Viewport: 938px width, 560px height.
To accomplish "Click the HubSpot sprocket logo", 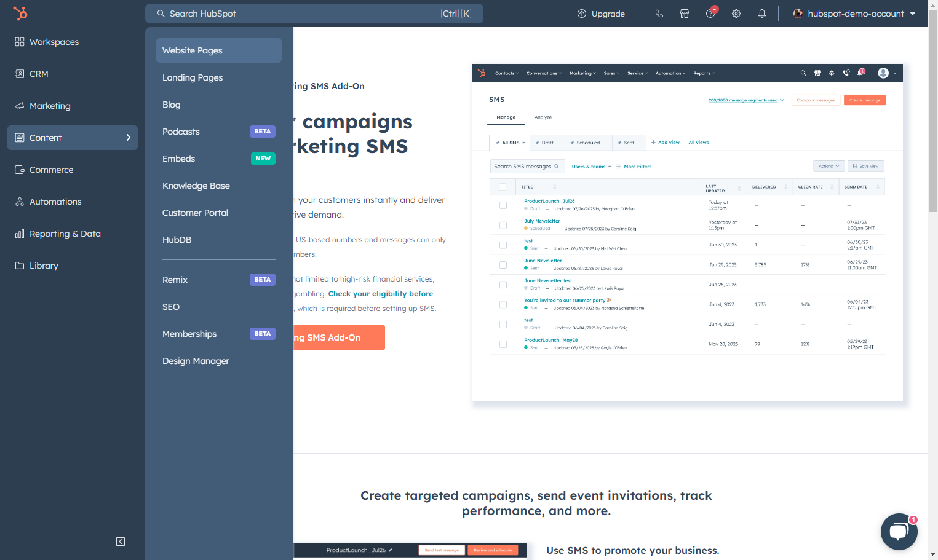I will click(20, 13).
